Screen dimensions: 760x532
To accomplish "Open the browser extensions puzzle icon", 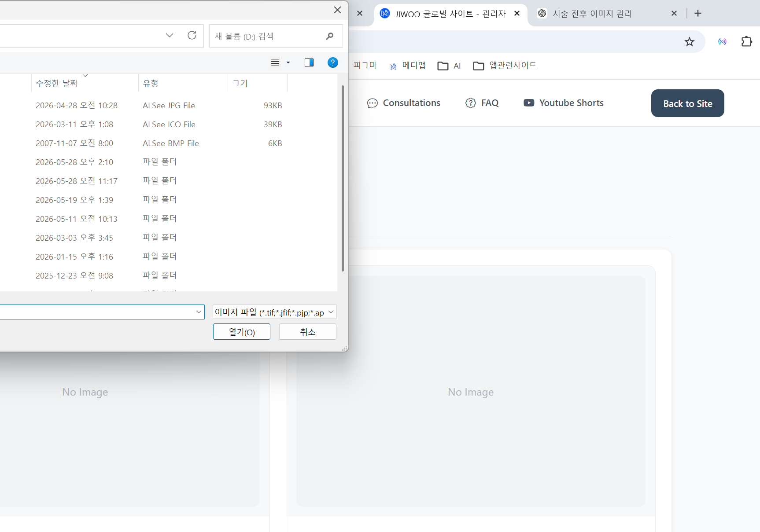I will tap(747, 42).
